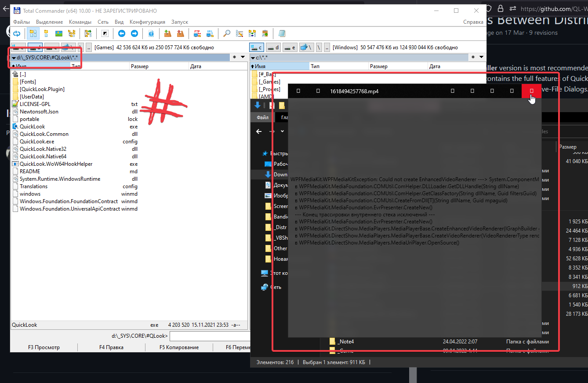
Task: Open the directory tree view icon
Action: pyautogui.click(x=72, y=33)
